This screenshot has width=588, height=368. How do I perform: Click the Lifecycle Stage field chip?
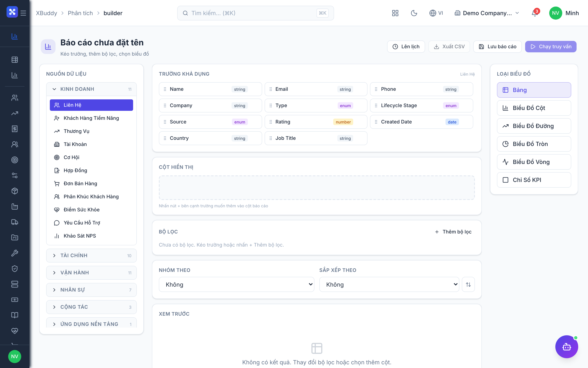coord(421,105)
